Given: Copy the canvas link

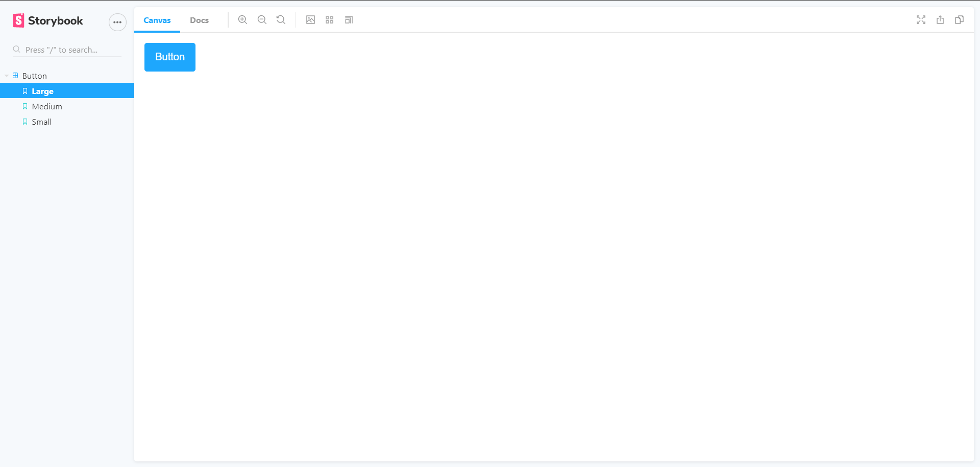Looking at the screenshot, I should tap(960, 20).
